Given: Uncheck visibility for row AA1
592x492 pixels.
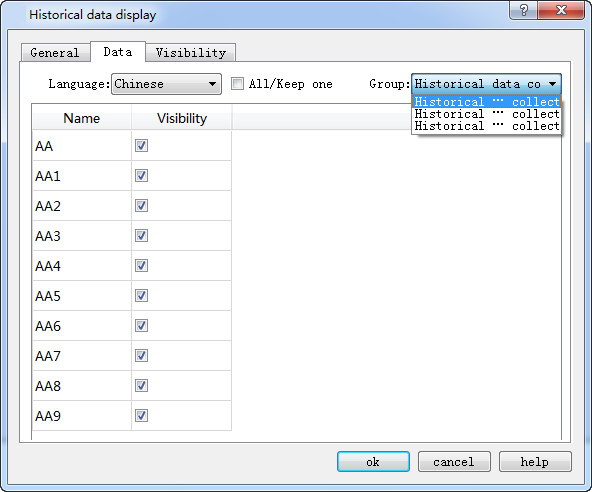Looking at the screenshot, I should 141,176.
